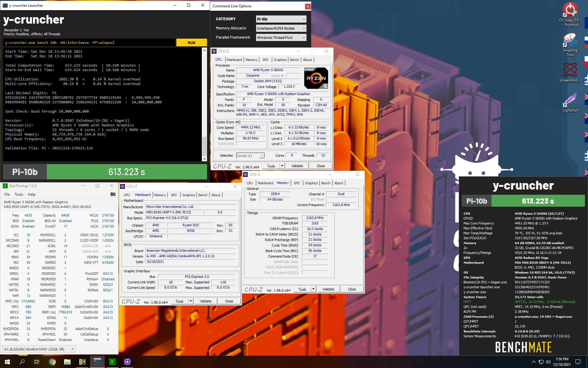
Task: Close the Command Line Options panel
Action: tap(307, 6)
